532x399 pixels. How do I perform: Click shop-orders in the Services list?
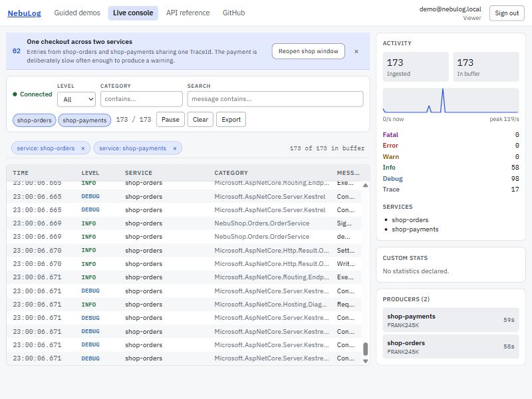(x=410, y=220)
